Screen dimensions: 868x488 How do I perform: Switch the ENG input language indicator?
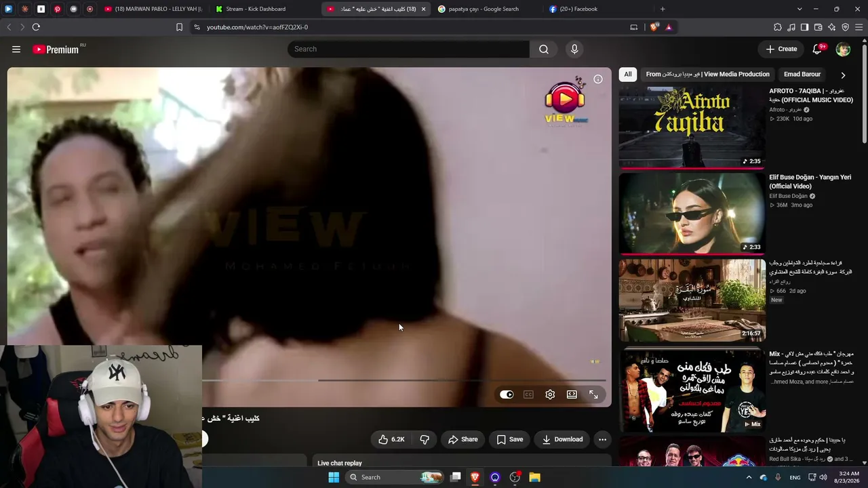pos(795,477)
